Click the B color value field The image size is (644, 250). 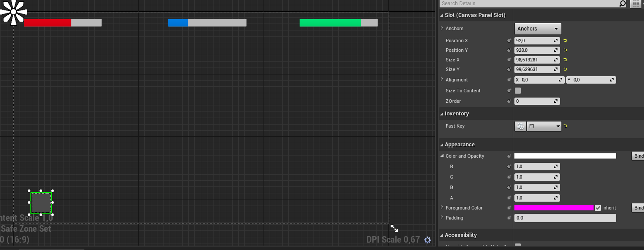pos(537,187)
